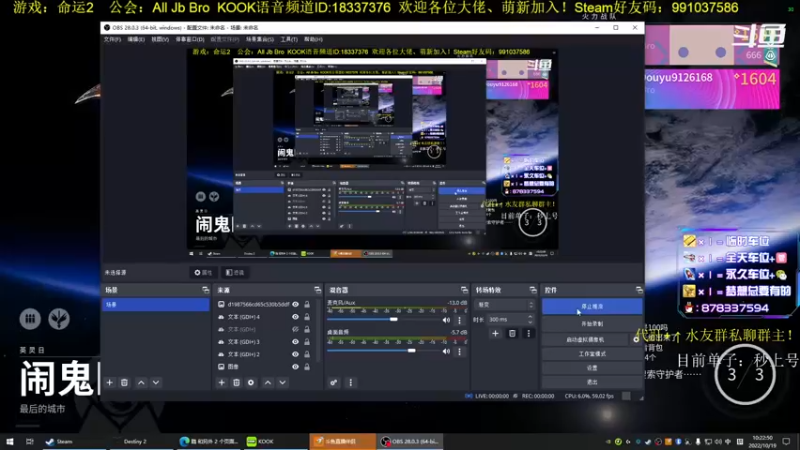Open 桌面音频 channel three-dot options

(460, 351)
